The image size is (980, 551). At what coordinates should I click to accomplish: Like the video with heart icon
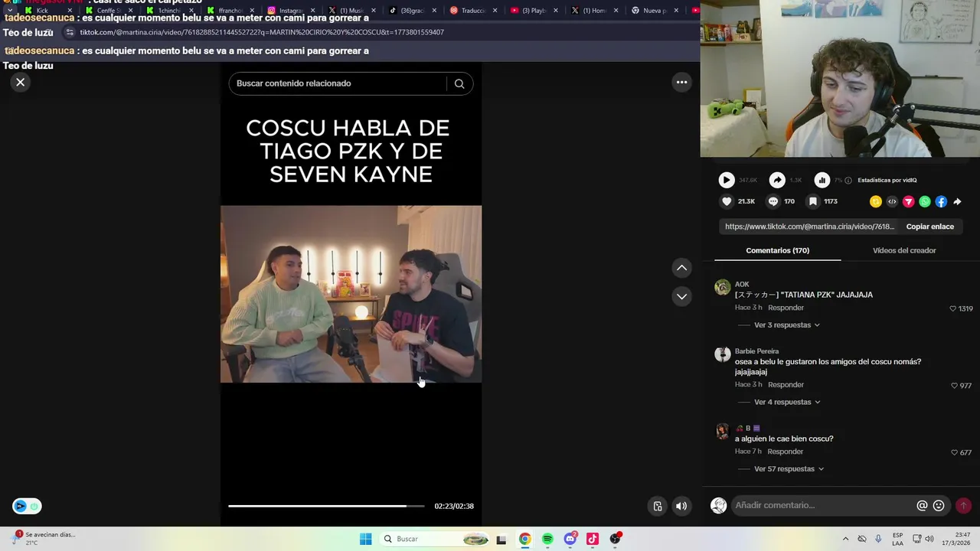click(727, 201)
